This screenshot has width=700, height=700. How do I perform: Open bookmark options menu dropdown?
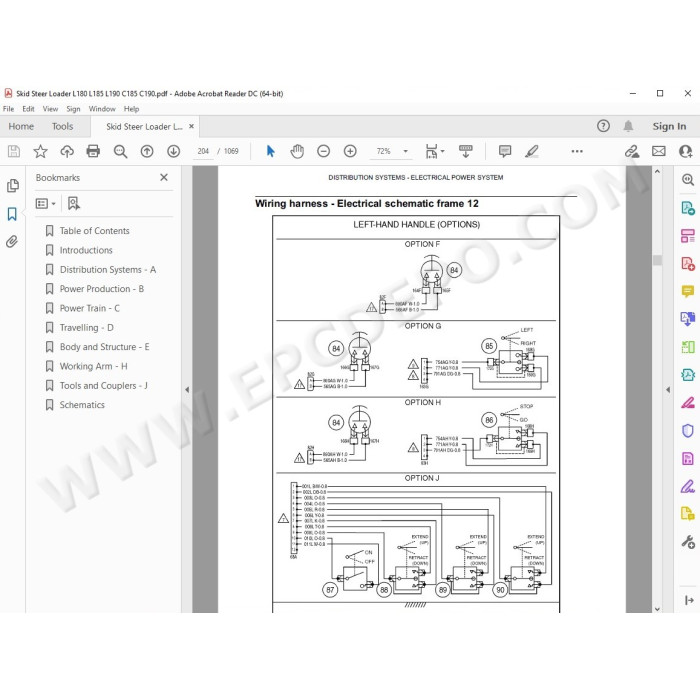[46, 204]
